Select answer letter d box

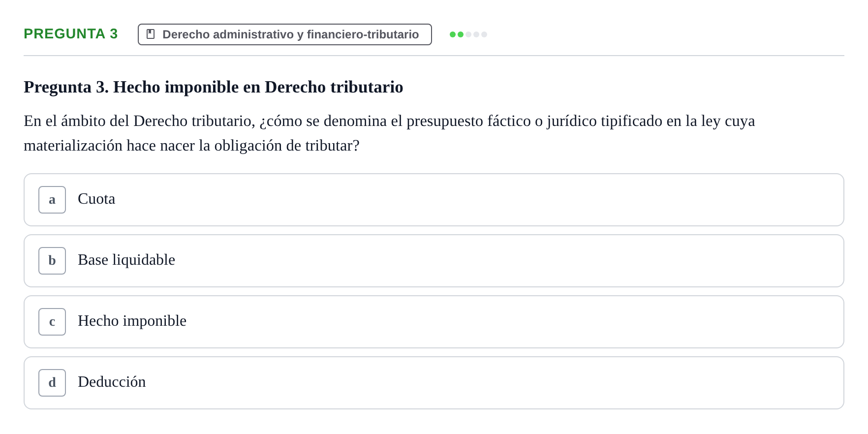(52, 383)
